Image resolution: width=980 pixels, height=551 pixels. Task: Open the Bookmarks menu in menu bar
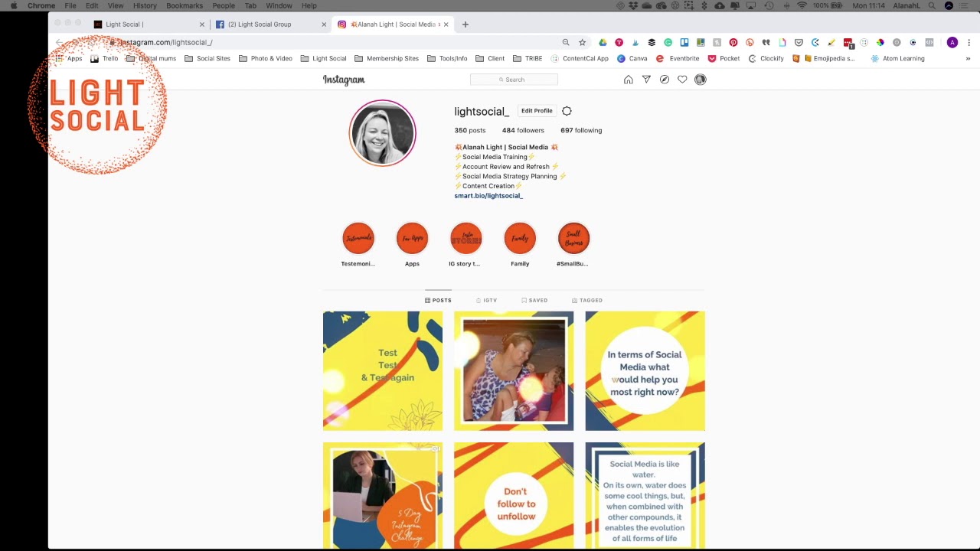(185, 5)
